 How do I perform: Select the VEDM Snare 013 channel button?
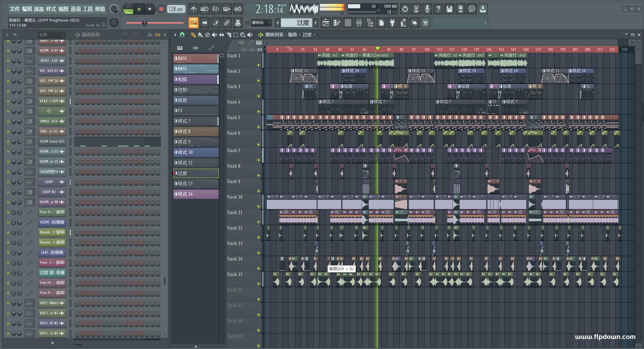pyautogui.click(x=52, y=142)
